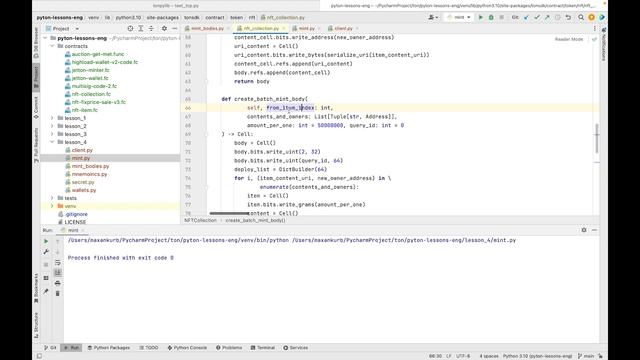The image size is (640, 360).
Task: Hide the Project tool window
Action: click(x=175, y=29)
